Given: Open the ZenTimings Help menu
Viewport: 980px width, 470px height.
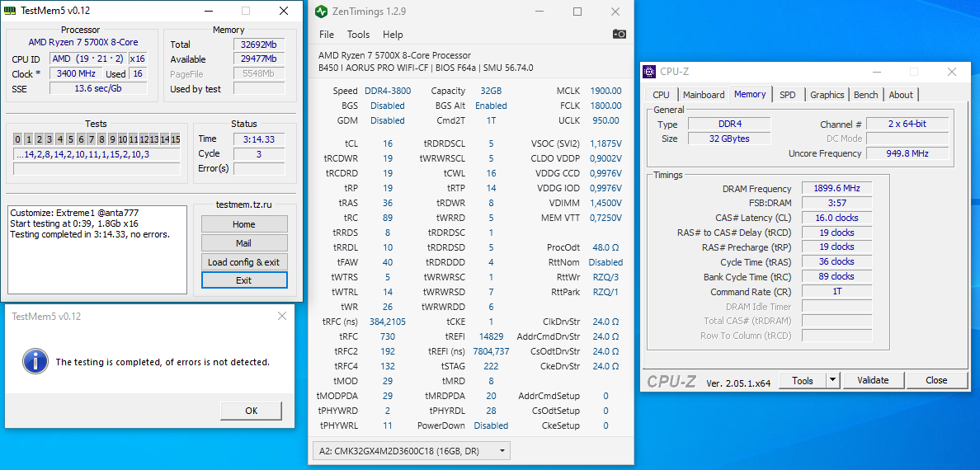Looking at the screenshot, I should click(x=393, y=35).
